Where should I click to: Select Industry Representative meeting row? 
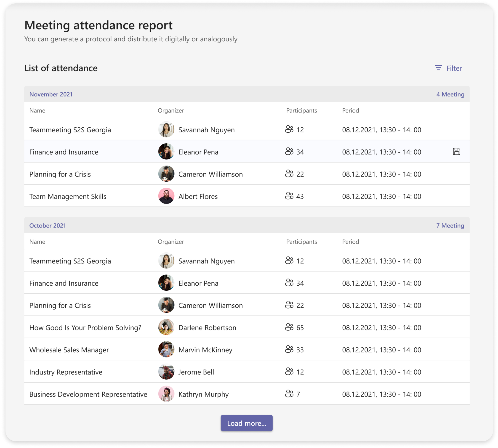[66, 372]
